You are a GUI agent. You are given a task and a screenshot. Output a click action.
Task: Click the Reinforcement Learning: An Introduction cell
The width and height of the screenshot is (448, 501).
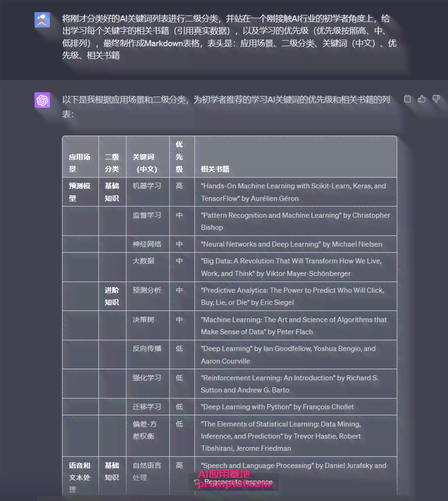tap(296, 384)
